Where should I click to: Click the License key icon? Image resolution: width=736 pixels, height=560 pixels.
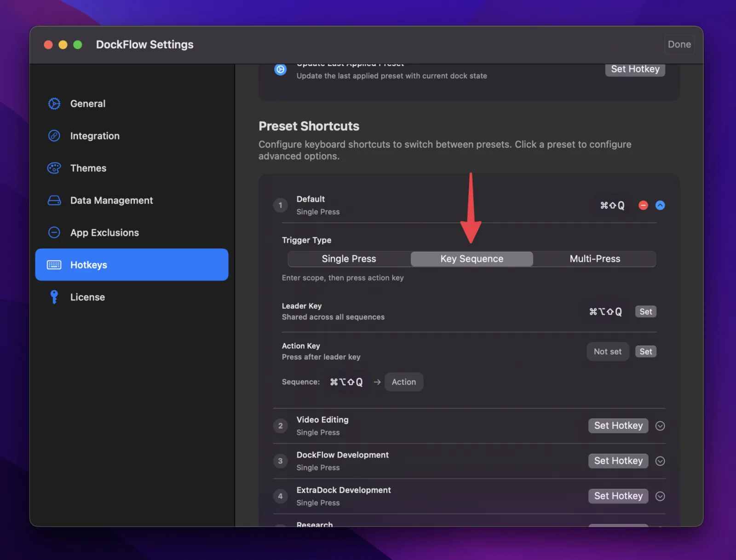[54, 297]
